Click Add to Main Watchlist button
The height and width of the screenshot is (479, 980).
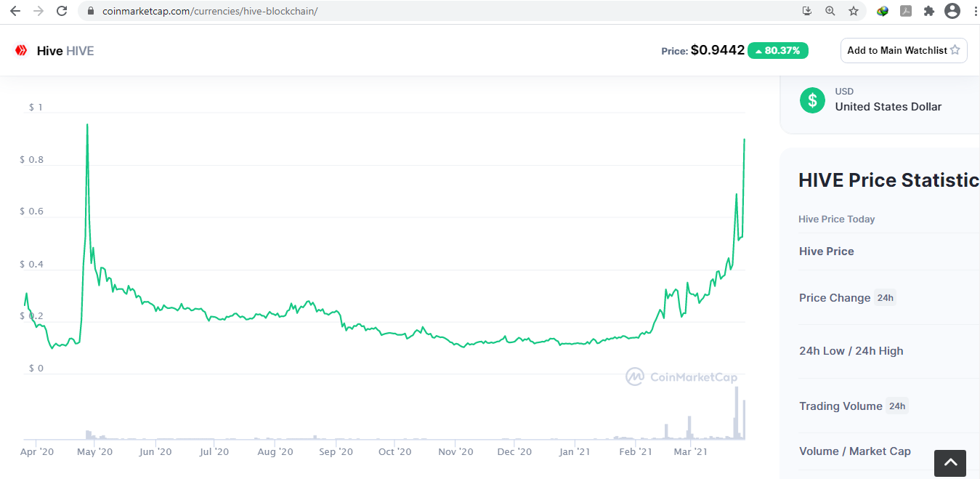(904, 50)
